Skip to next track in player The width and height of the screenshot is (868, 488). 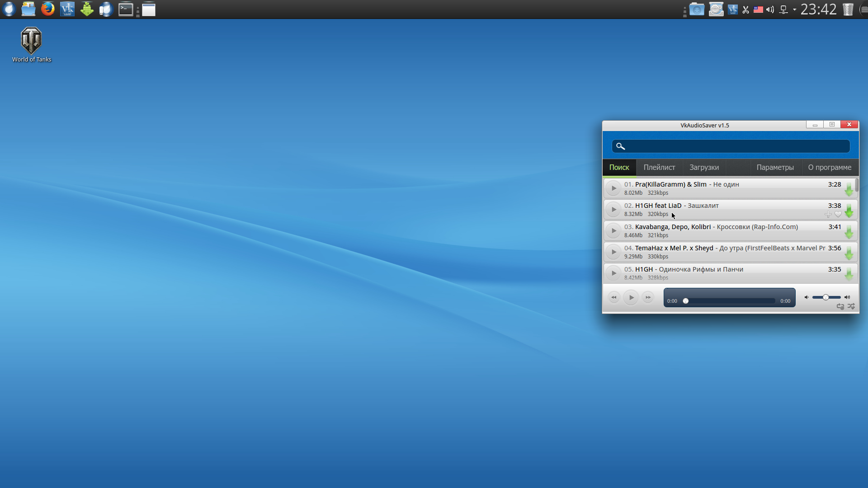648,297
